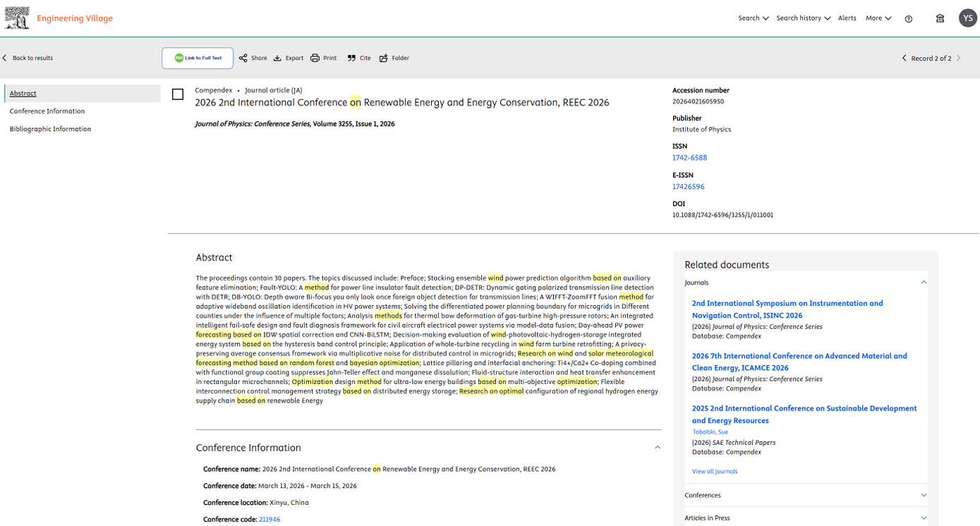Select Conference Information in the left sidebar
The image size is (980, 526).
[x=47, y=112]
